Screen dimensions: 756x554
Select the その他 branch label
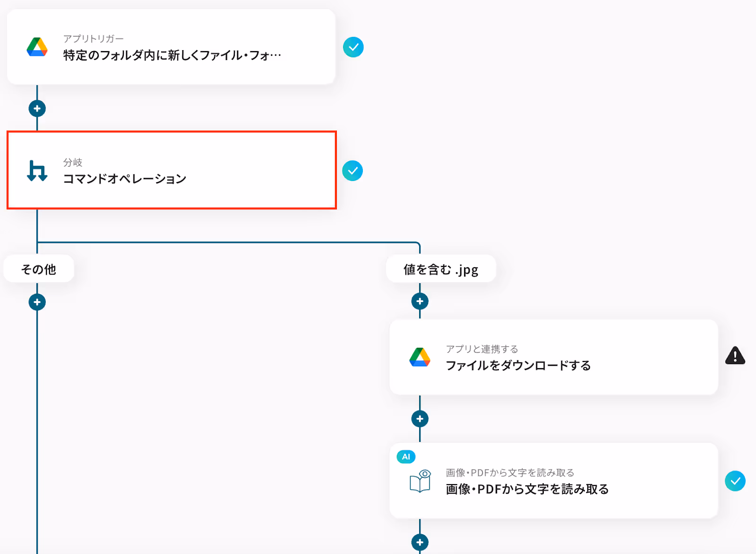[x=39, y=268]
